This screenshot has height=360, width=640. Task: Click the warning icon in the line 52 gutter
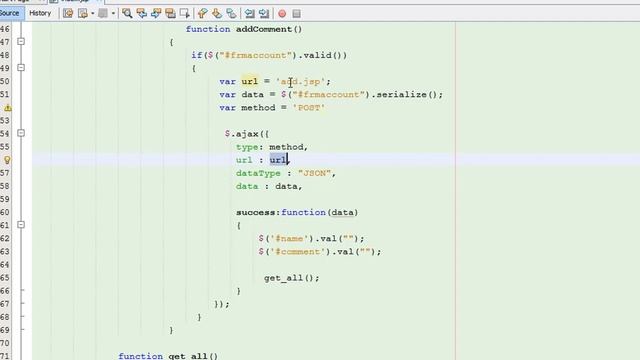point(7,108)
